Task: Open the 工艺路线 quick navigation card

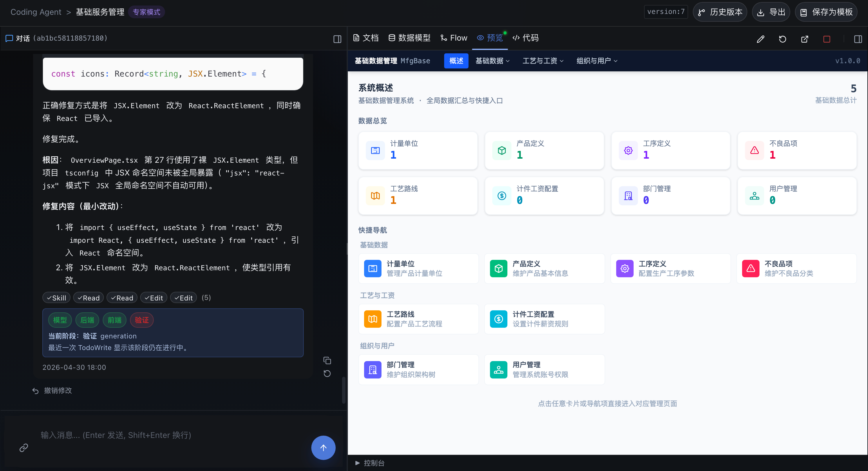Action: pos(419,319)
